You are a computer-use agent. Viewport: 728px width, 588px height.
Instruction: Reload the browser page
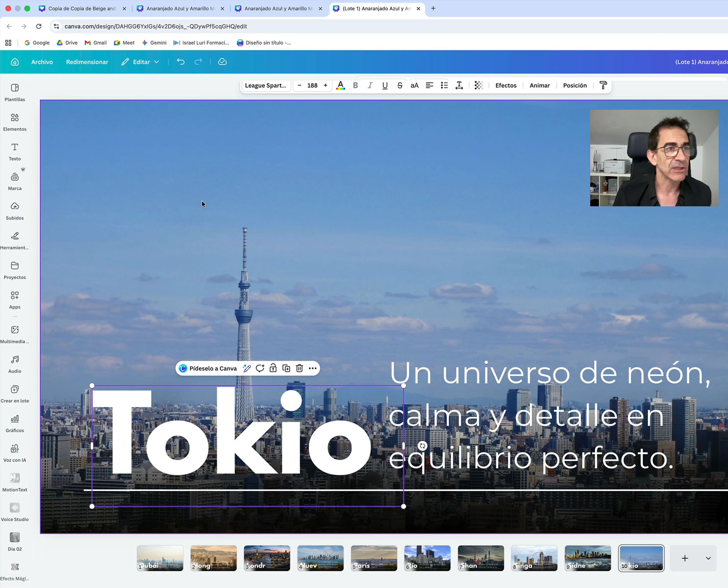pyautogui.click(x=39, y=26)
